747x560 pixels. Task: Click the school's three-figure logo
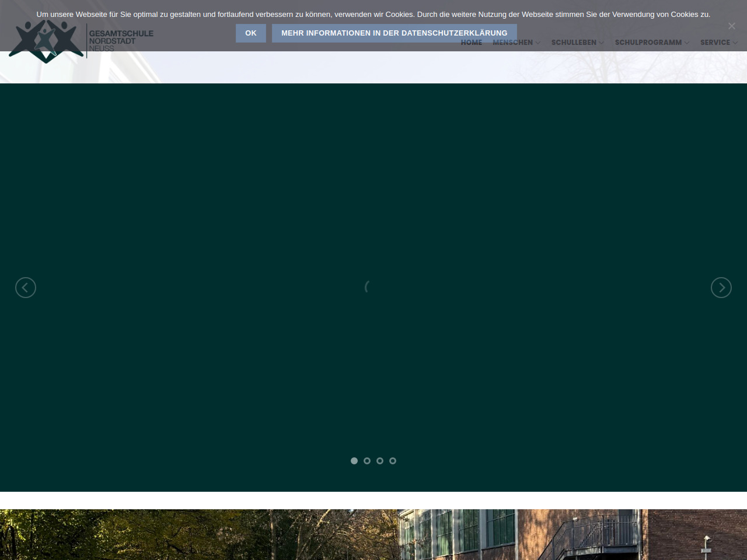46,41
